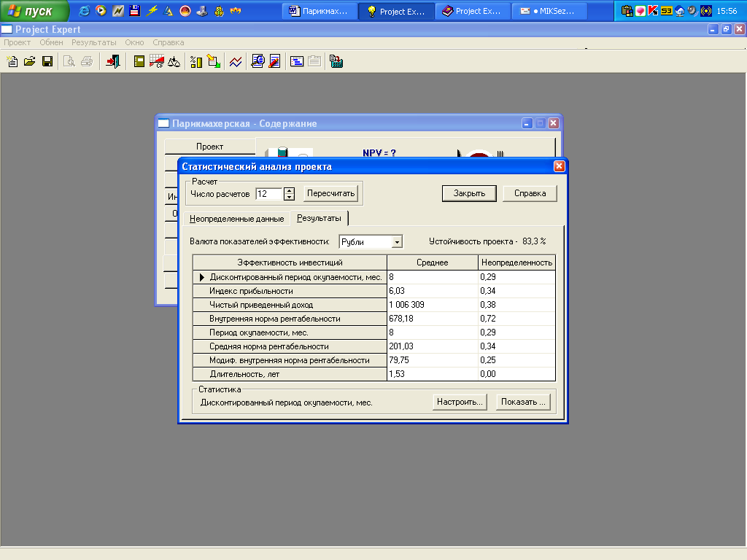Open the profit-loss book icon
Image resolution: width=747 pixels, height=560 pixels.
pos(139,61)
